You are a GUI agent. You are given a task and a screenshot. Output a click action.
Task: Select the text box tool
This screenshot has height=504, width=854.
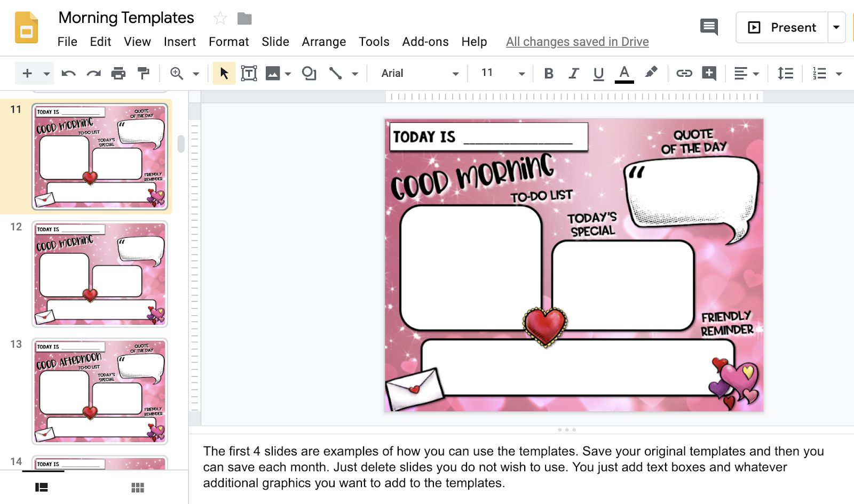(x=249, y=73)
